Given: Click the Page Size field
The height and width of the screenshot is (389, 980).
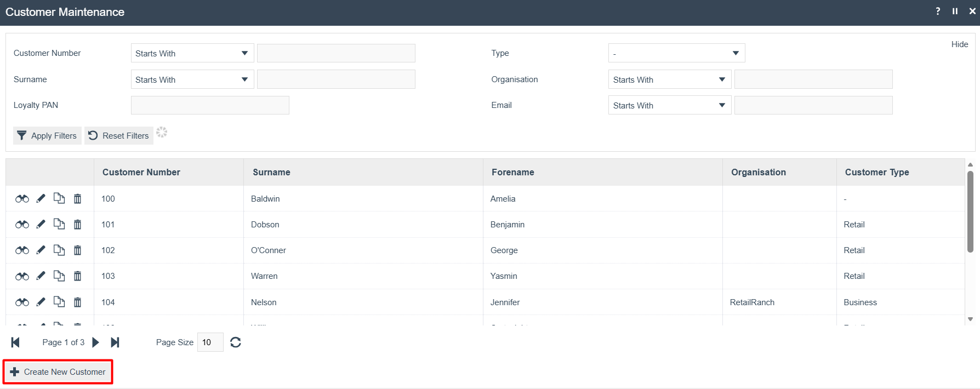Looking at the screenshot, I should (x=210, y=342).
